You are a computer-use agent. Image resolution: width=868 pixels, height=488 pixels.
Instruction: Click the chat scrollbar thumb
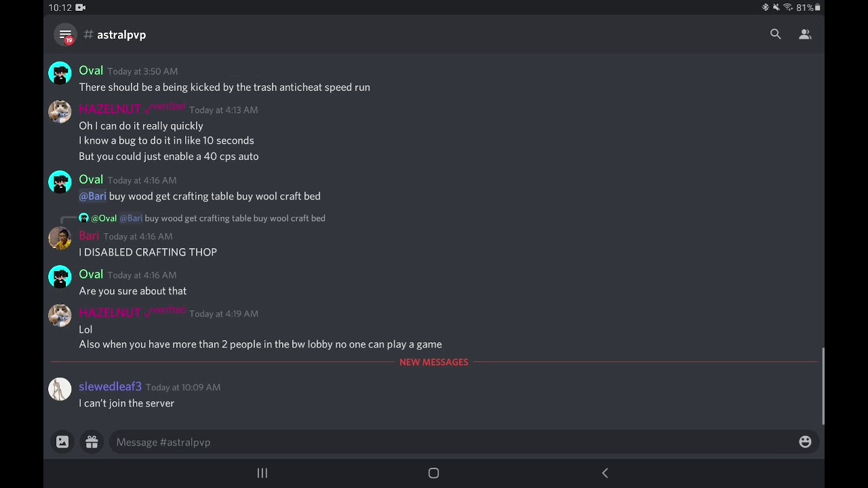click(823, 386)
